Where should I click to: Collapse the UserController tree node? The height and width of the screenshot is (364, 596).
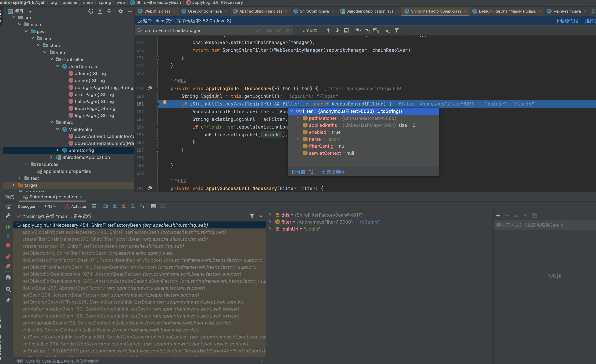pyautogui.click(x=58, y=66)
